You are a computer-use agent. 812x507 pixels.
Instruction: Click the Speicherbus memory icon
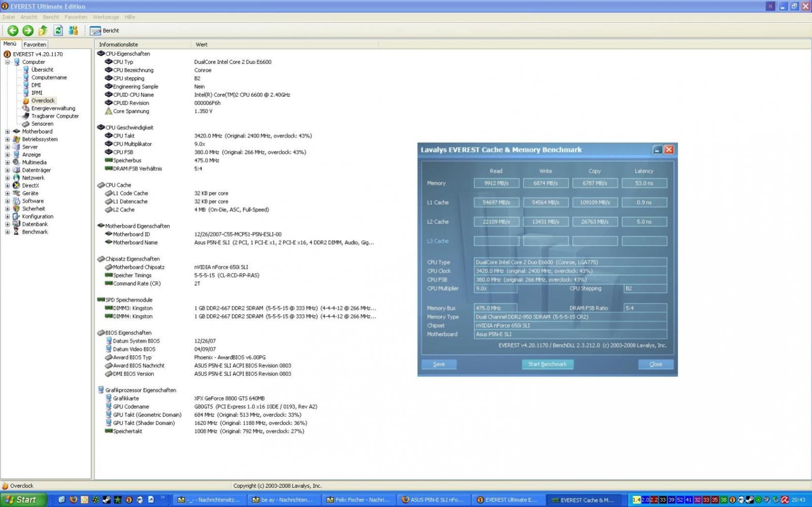coord(108,160)
